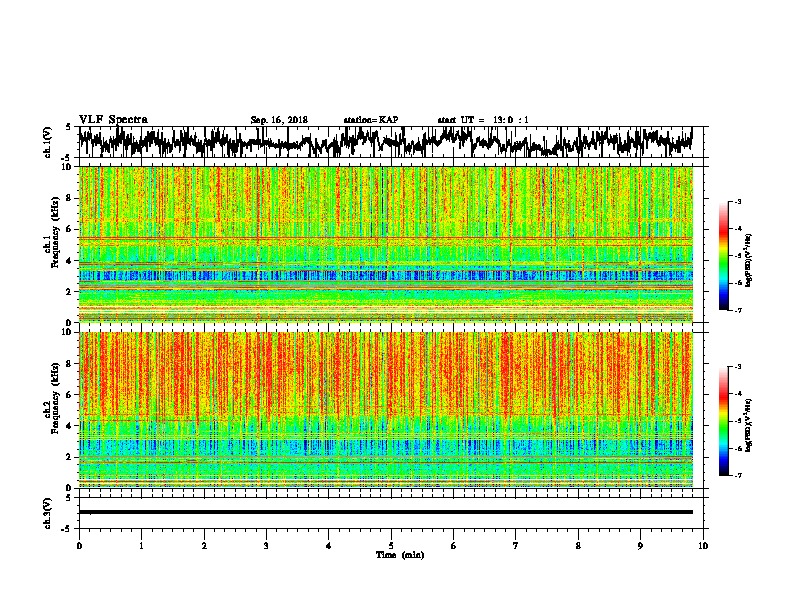The image size is (792, 612).
Task: Click the ch.1 frequency tick label '2'
Action: click(70, 292)
